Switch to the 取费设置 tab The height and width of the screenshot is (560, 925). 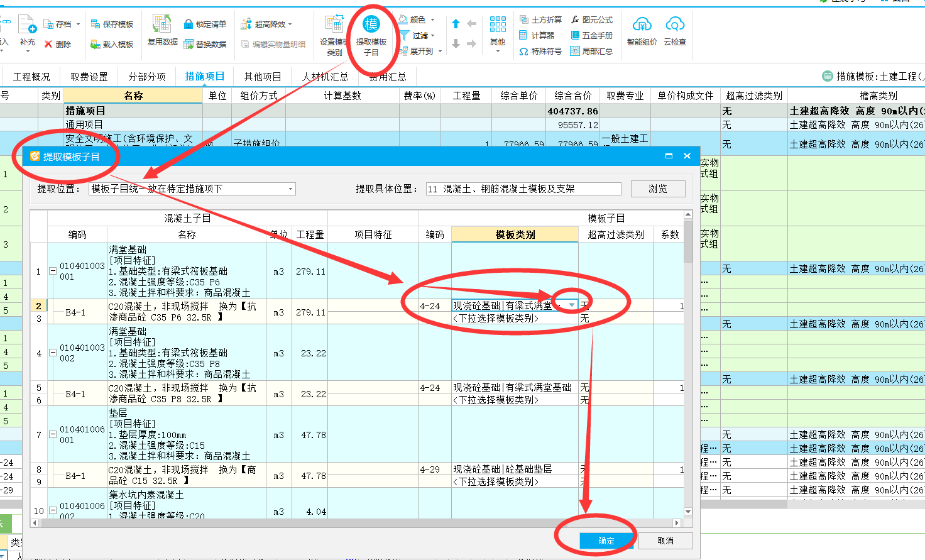tap(89, 77)
